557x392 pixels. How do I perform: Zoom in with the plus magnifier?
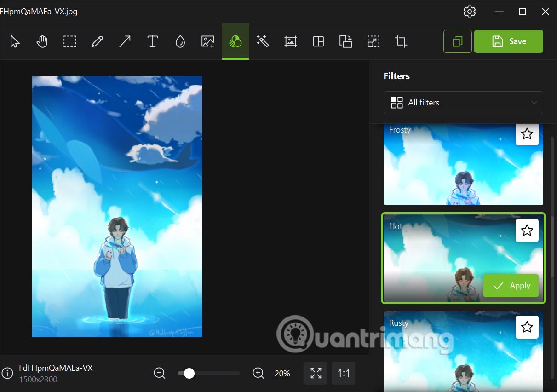coord(258,373)
